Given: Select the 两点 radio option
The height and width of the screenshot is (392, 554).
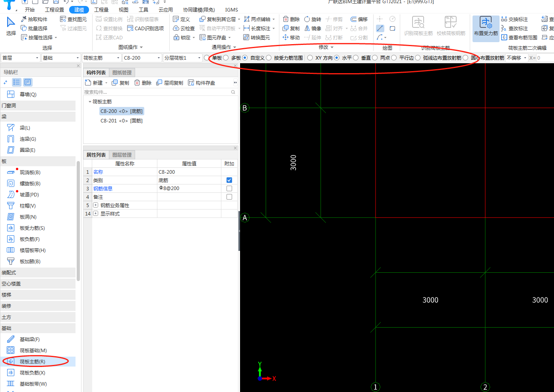Looking at the screenshot, I should coord(375,58).
